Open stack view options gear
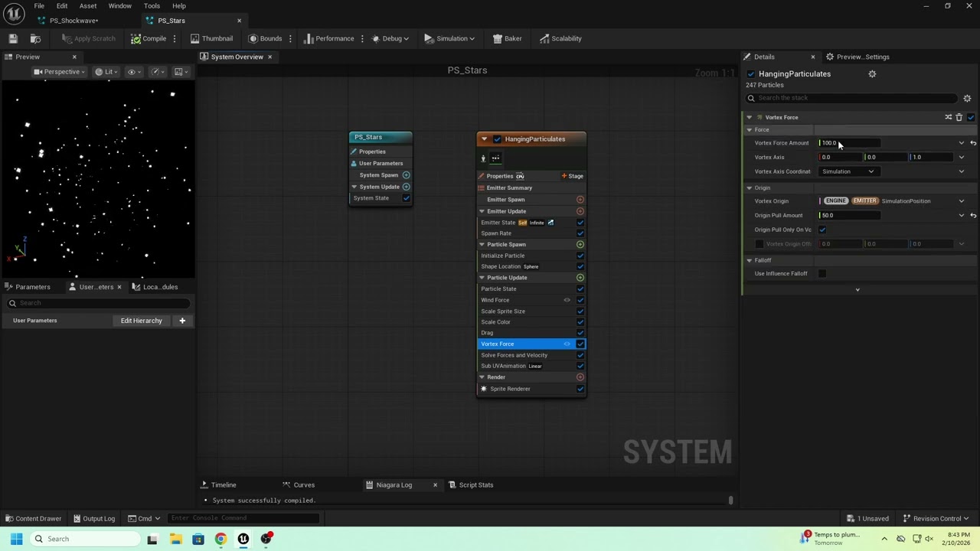The height and width of the screenshot is (551, 980). click(x=967, y=98)
